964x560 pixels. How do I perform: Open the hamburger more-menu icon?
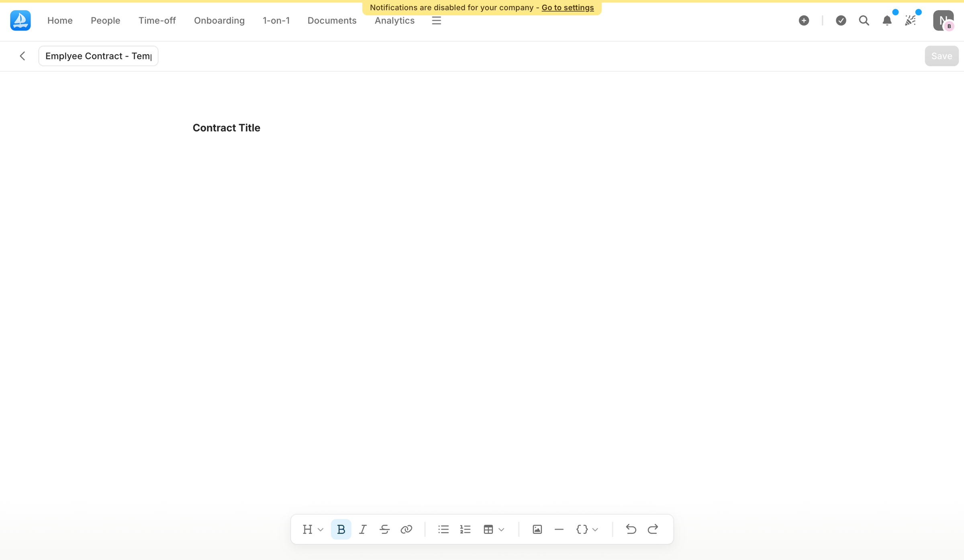pyautogui.click(x=436, y=20)
